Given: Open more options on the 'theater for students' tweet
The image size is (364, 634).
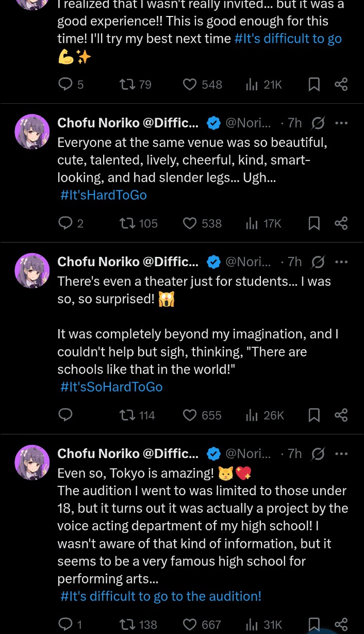Looking at the screenshot, I should [341, 262].
